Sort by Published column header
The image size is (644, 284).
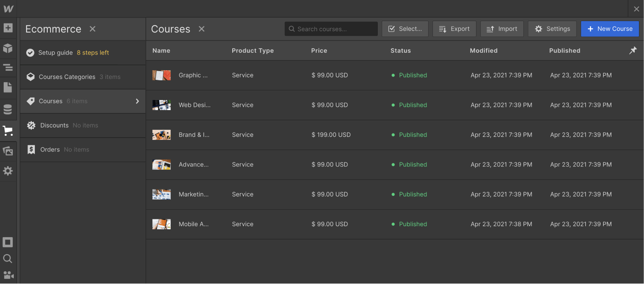(565, 50)
